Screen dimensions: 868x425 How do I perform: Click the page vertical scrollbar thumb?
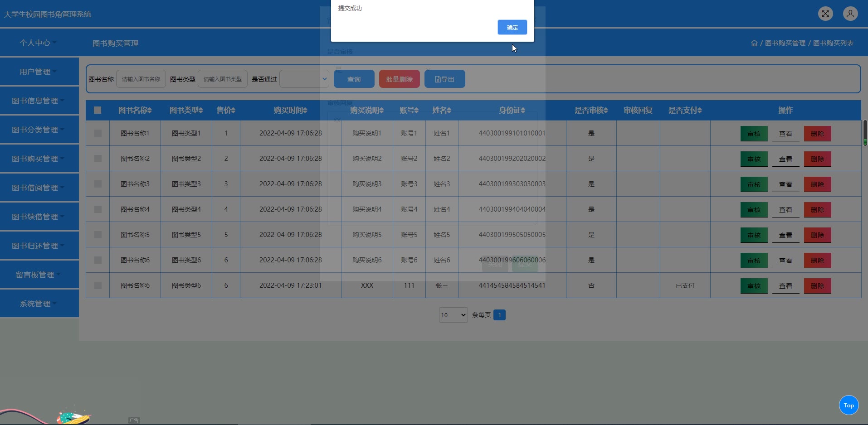coord(865,133)
